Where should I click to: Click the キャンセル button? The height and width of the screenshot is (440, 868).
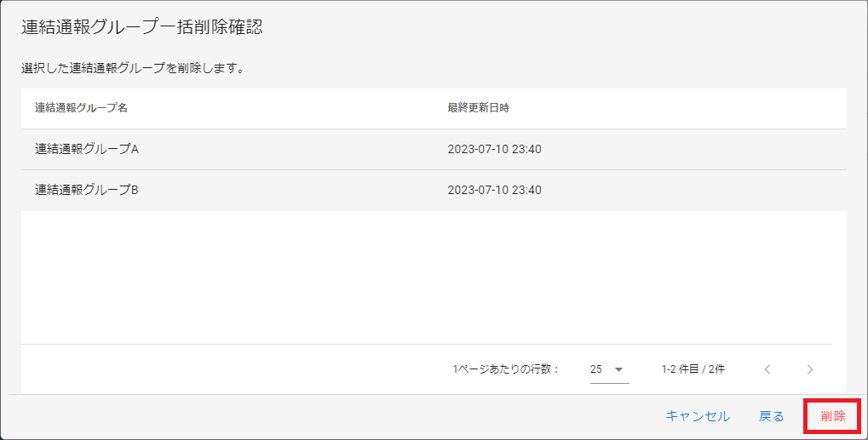click(698, 416)
